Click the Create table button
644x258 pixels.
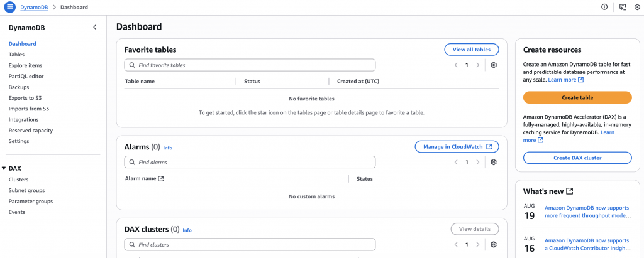coord(577,97)
